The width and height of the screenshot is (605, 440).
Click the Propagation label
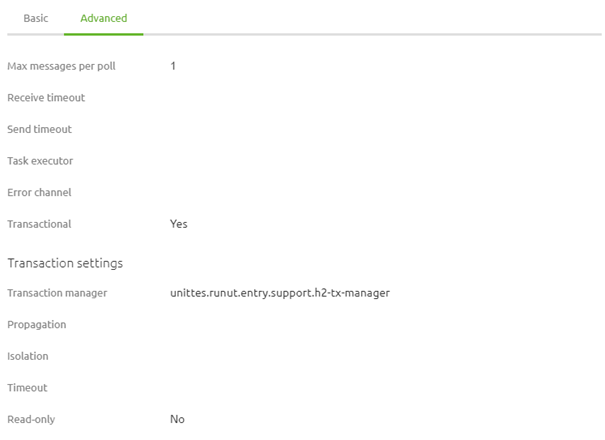click(37, 325)
